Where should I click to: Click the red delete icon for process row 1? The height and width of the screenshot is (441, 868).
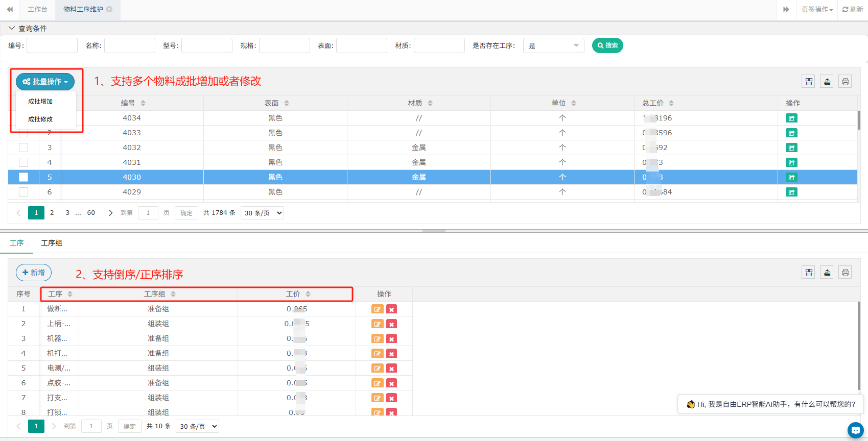tap(391, 309)
